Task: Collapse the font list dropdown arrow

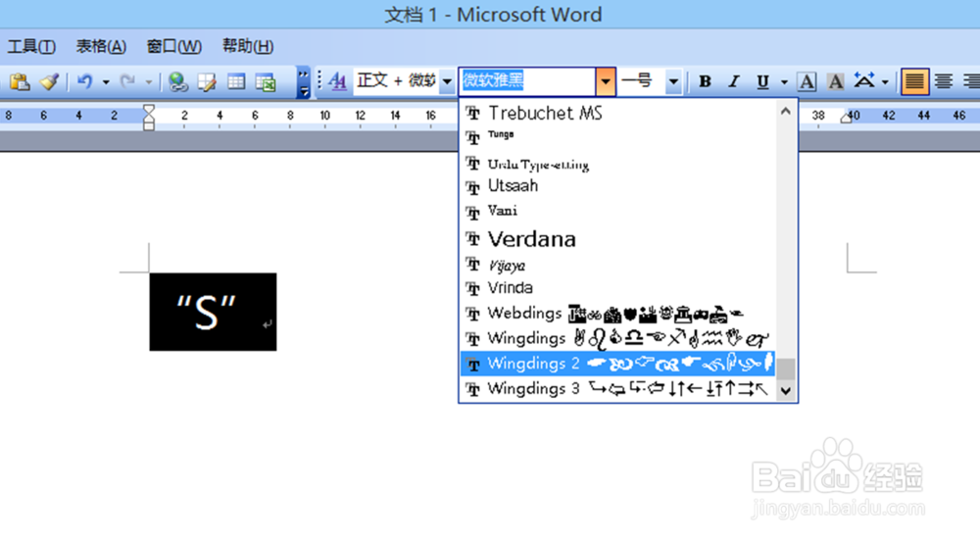Action: click(x=605, y=81)
